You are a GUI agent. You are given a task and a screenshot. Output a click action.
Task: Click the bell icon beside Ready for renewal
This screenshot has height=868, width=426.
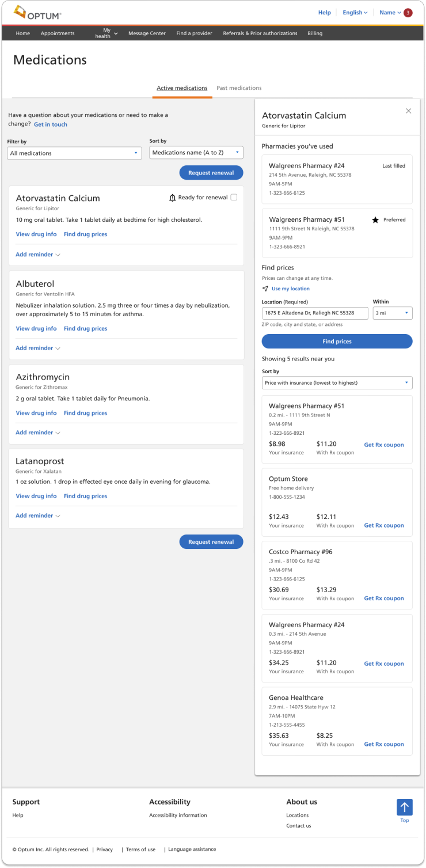point(172,198)
